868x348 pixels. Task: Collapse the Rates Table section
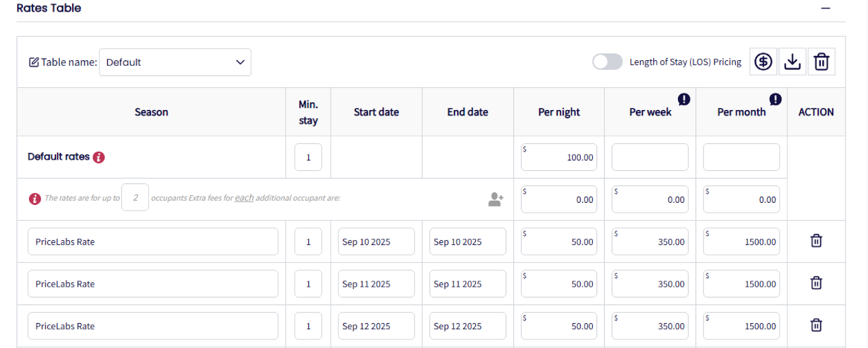click(825, 9)
